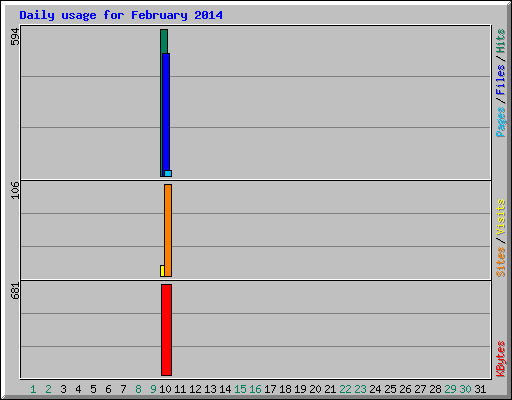Image resolution: width=512 pixels, height=400 pixels.
Task: Click the 'Daily usage for February 2014' title
Action: (x=121, y=15)
